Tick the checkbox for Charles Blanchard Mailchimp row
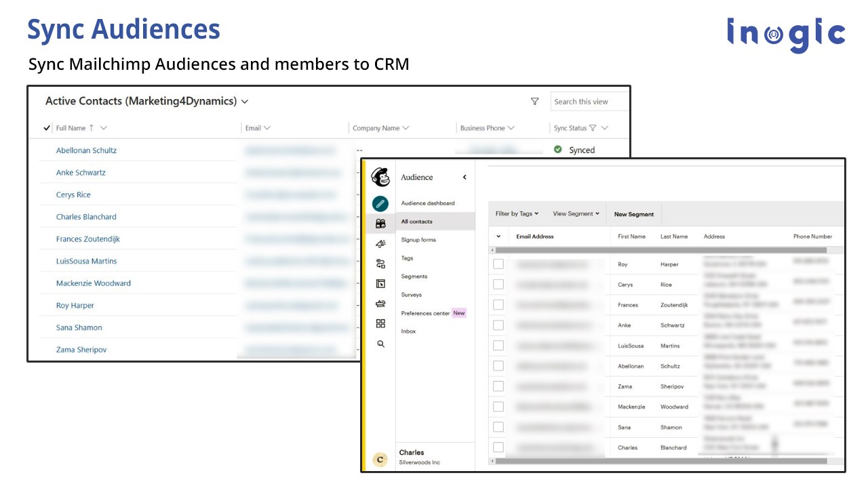 pos(498,447)
